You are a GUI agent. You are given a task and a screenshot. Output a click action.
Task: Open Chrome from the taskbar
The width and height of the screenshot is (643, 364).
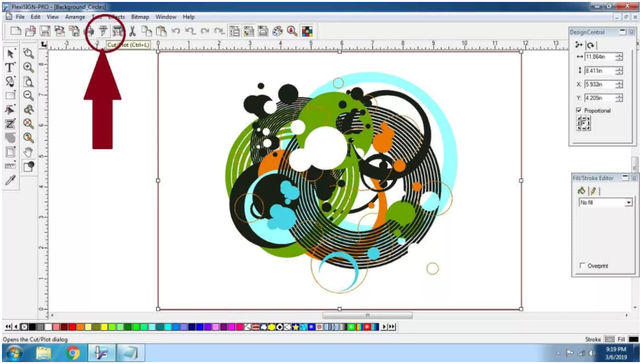click(x=73, y=352)
